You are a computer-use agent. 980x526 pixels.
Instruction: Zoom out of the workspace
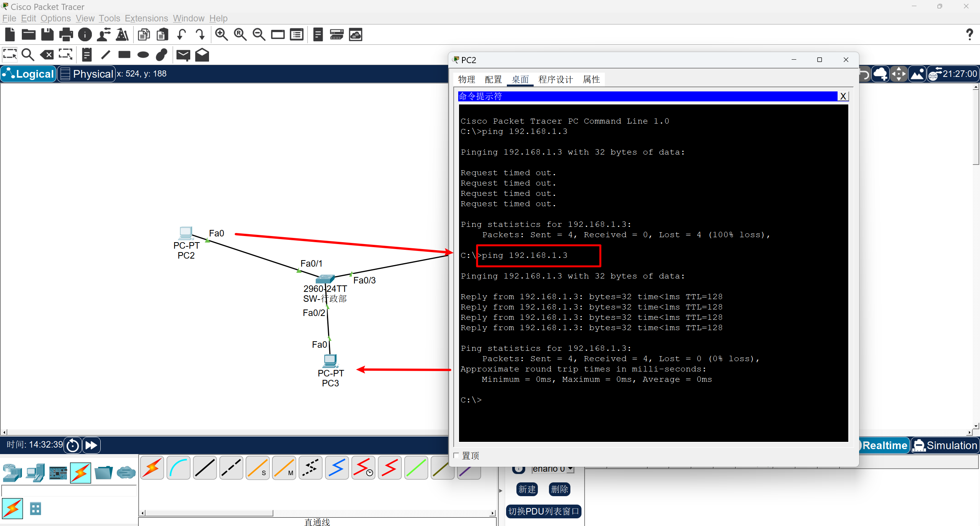(x=259, y=35)
